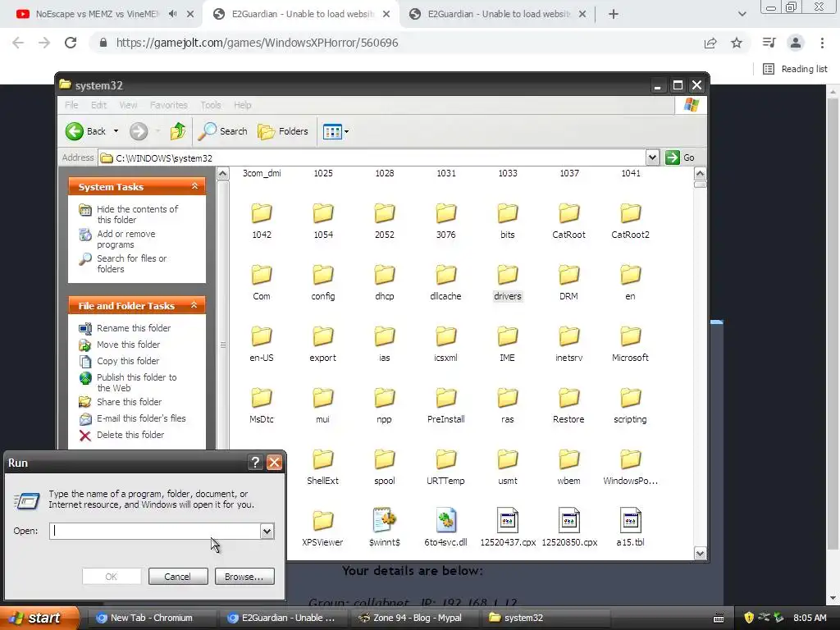
Task: Select the wbem folder
Action: 569,468
